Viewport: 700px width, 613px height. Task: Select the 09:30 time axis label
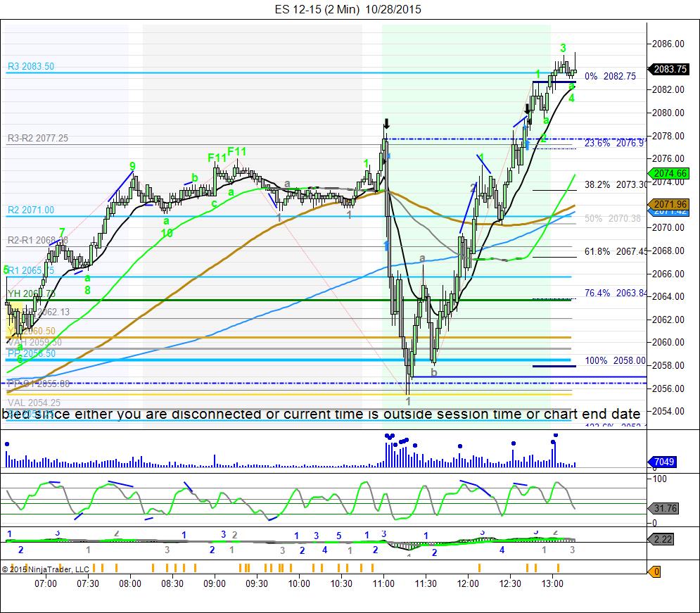click(x=257, y=584)
